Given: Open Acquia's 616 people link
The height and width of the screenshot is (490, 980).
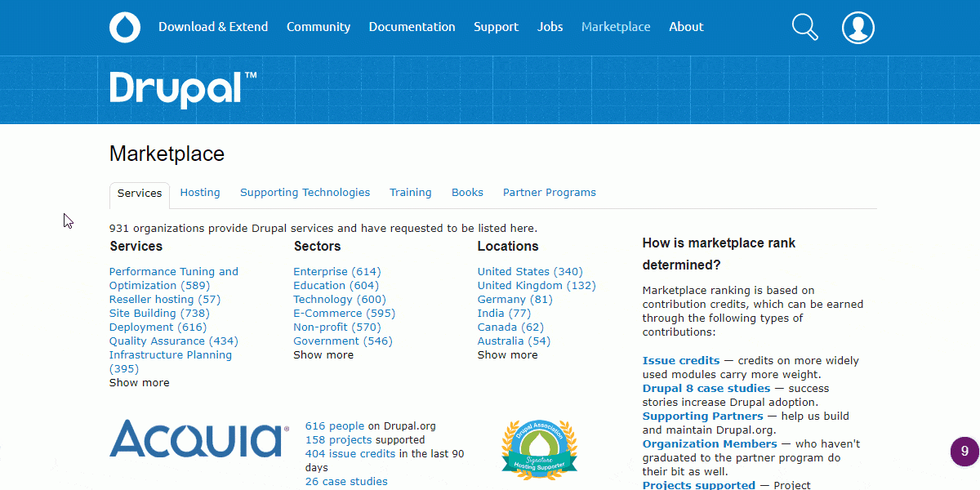Looking at the screenshot, I should tap(335, 426).
